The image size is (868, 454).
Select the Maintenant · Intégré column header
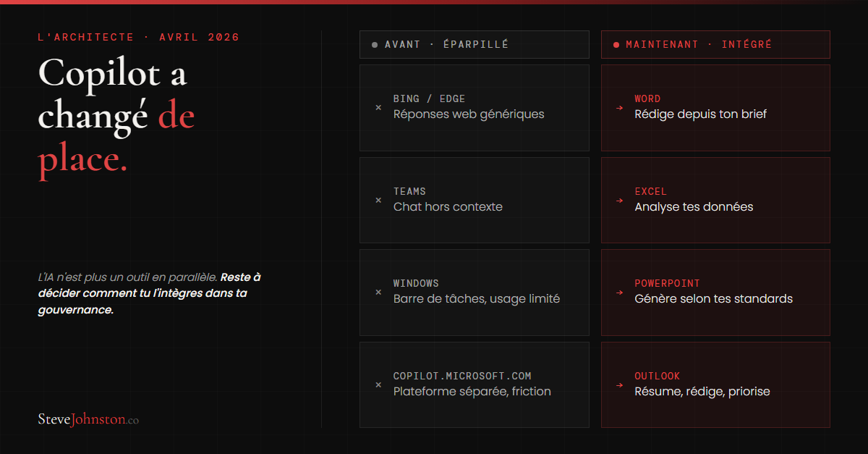(715, 44)
